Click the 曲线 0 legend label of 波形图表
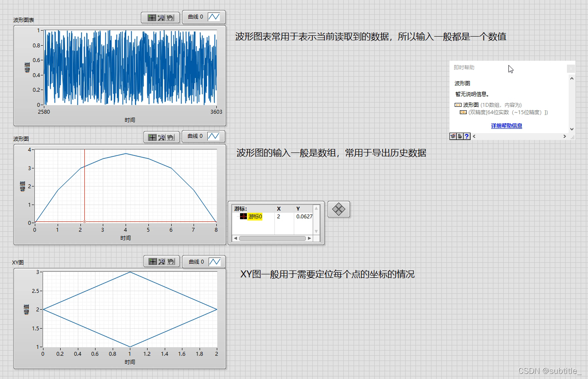 [x=196, y=17]
